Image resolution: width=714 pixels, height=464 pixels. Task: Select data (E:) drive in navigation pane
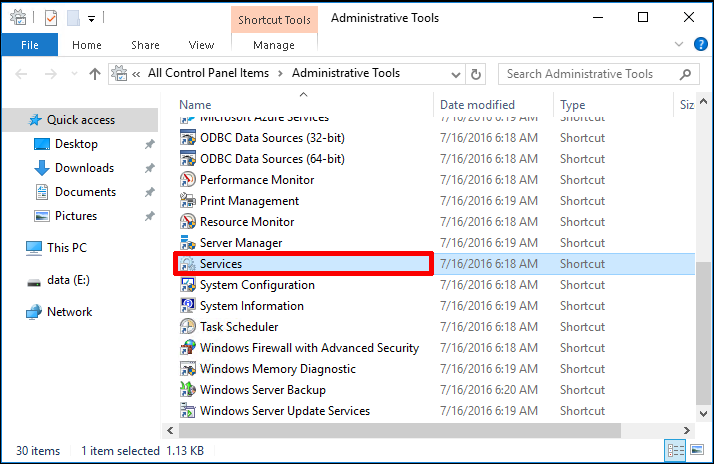(x=68, y=280)
